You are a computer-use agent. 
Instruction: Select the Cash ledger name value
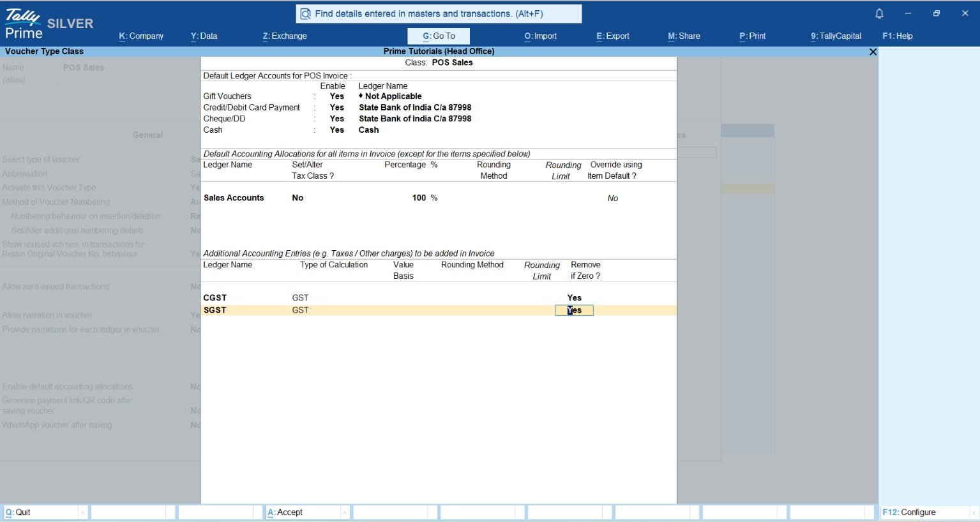[x=369, y=130]
